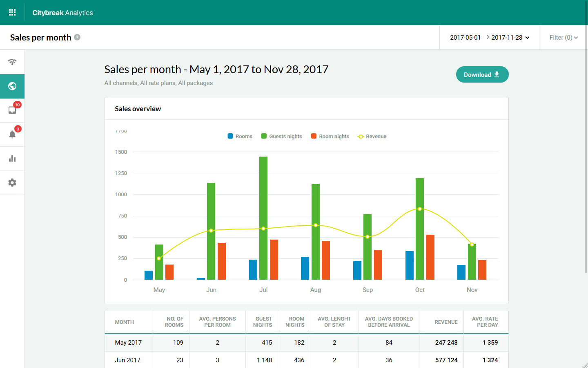588x368 pixels.
Task: Open the settings gear icon
Action: point(12,183)
